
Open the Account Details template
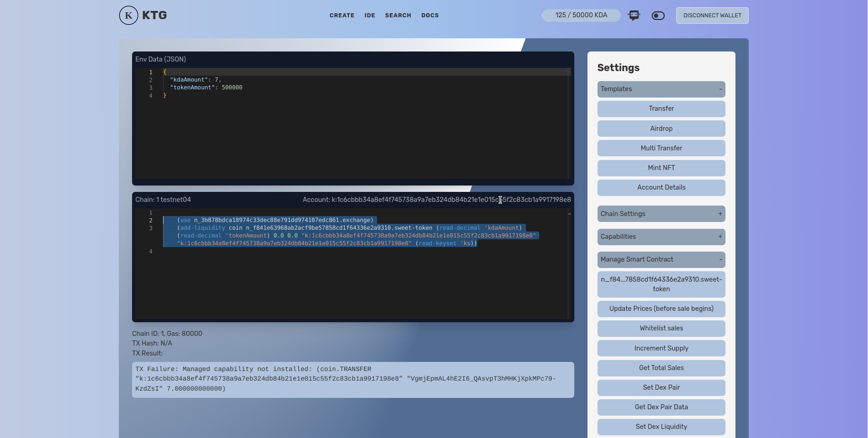click(661, 187)
